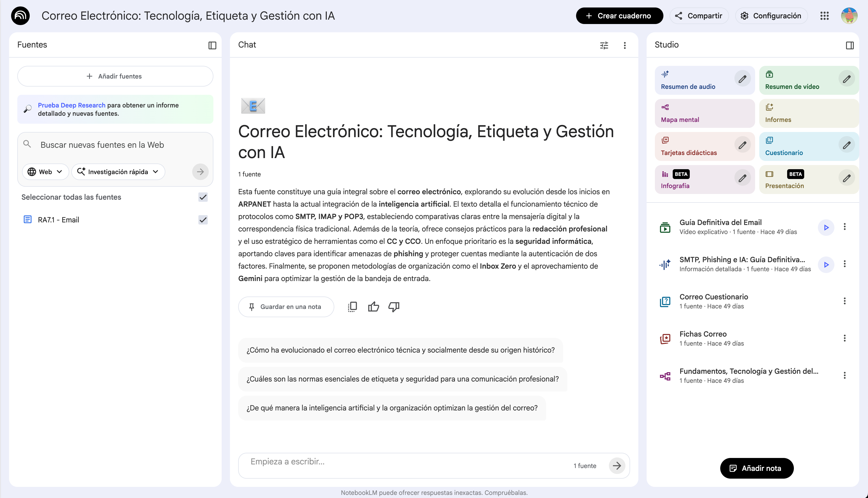Image resolution: width=868 pixels, height=498 pixels.
Task: Play Guía Definitiva del Email video
Action: coord(826,228)
